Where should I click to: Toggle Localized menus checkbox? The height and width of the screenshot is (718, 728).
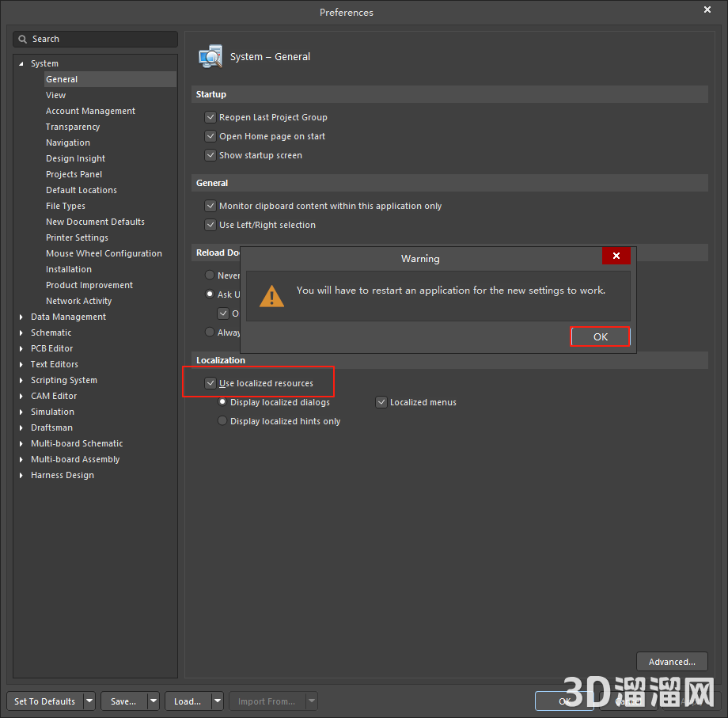tap(381, 402)
